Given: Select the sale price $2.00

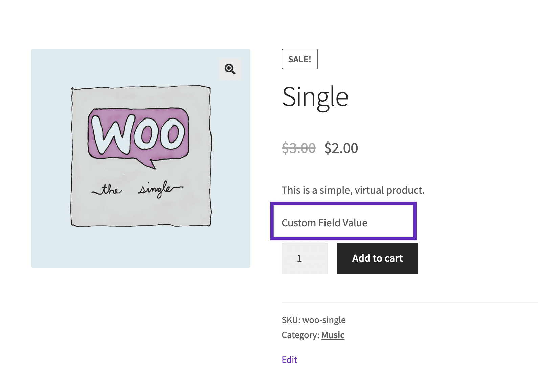Looking at the screenshot, I should click(x=340, y=148).
